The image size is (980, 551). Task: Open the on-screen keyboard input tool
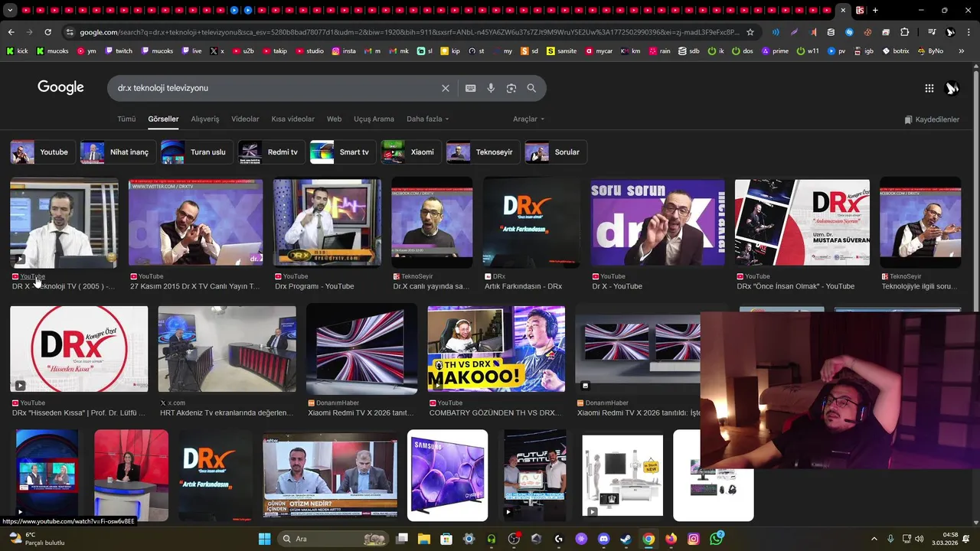470,88
